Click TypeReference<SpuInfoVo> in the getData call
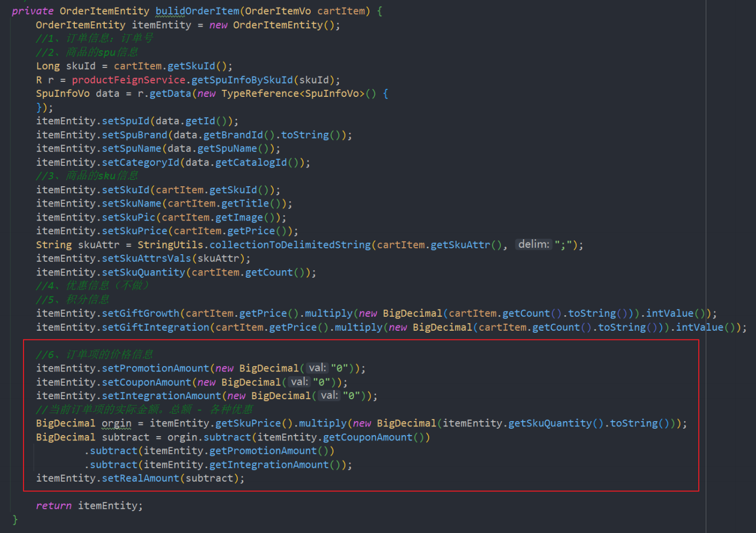This screenshot has width=756, height=533. coord(293,93)
